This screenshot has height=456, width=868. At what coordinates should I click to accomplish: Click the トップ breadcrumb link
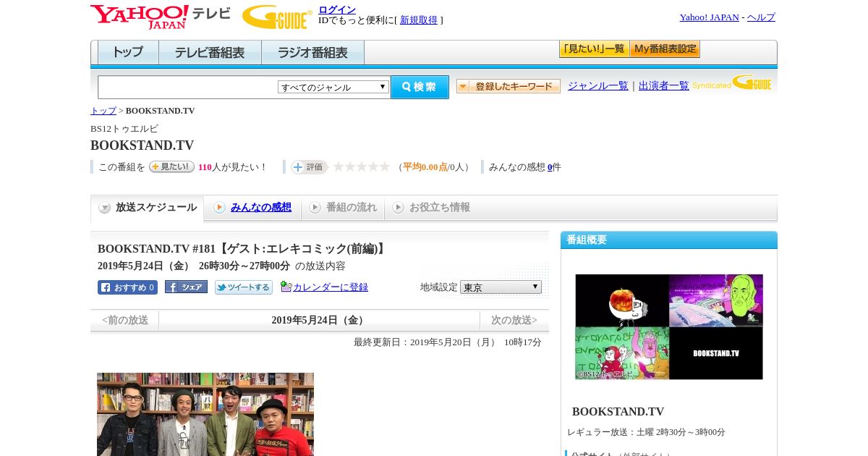(103, 111)
